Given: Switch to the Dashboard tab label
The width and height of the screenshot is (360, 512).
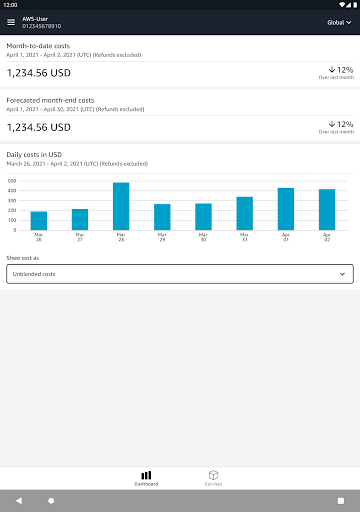Looking at the screenshot, I should pos(146,484).
